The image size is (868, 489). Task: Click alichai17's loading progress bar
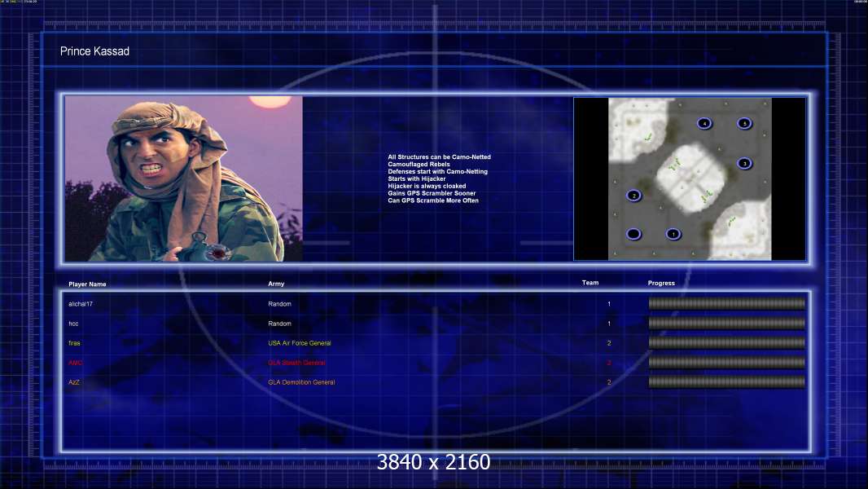coord(727,303)
